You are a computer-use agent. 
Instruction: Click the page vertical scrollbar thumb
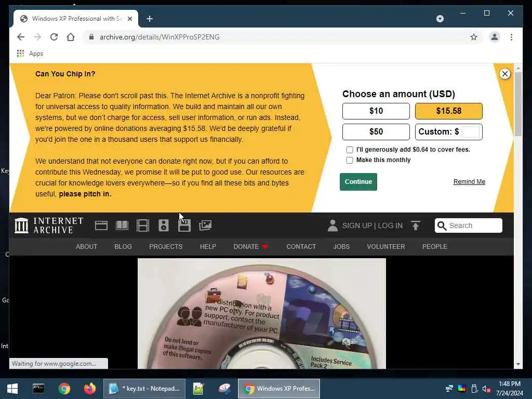pos(518,104)
